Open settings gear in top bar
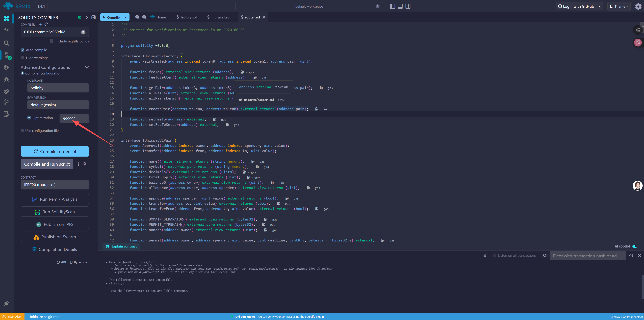The image size is (644, 320). pos(638,7)
